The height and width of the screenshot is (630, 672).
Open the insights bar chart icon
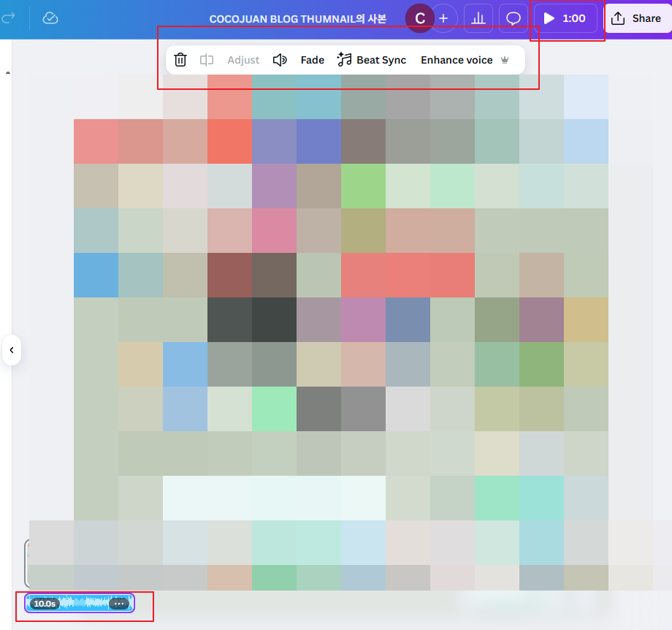click(x=478, y=18)
